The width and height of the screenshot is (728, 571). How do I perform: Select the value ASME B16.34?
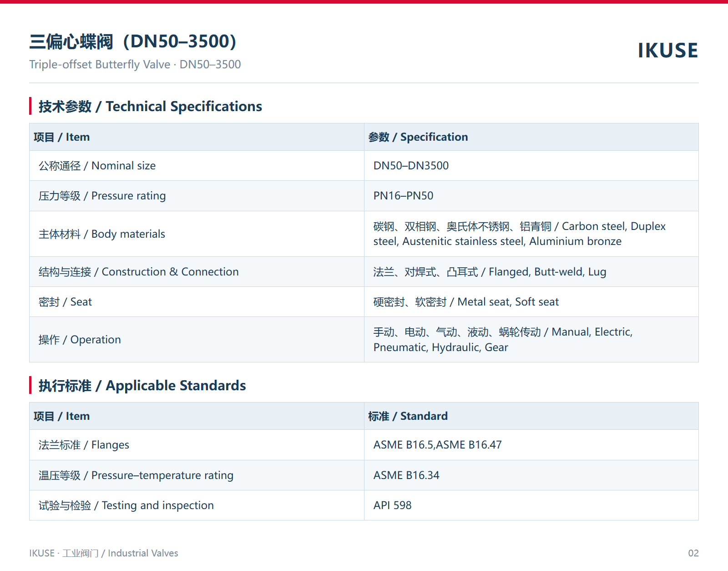pos(406,475)
